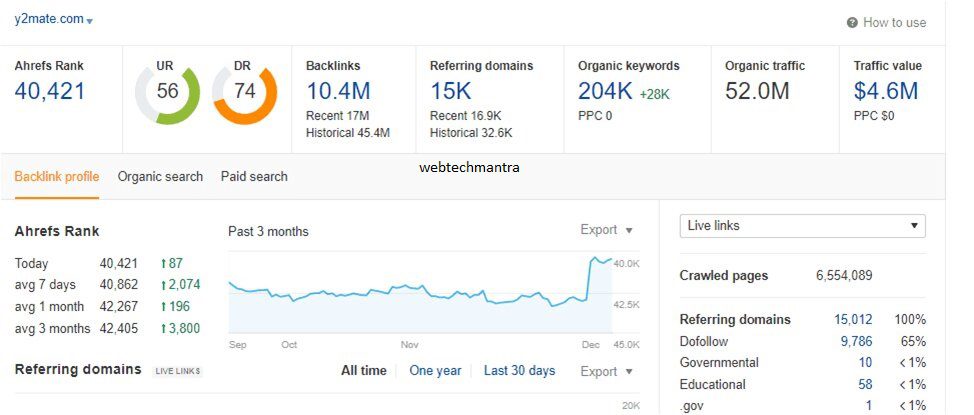Open Organic keywords 204K report

point(605,91)
